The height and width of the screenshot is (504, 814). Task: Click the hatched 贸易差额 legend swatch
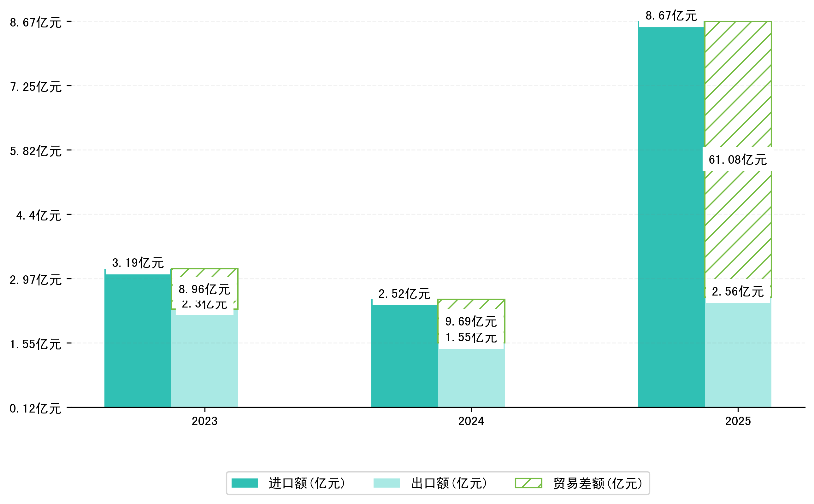(528, 483)
